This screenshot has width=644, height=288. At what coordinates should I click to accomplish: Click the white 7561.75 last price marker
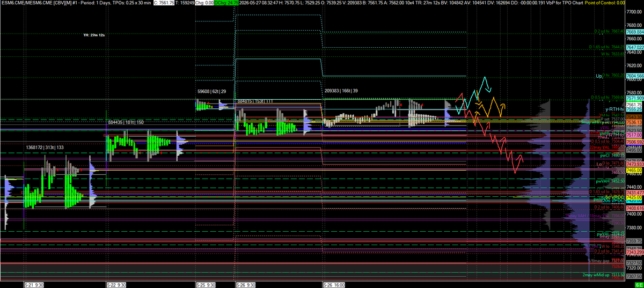point(633,105)
